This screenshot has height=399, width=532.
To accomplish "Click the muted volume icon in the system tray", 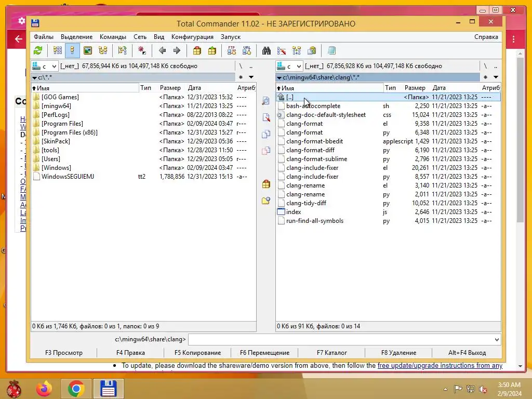I will (483, 390).
